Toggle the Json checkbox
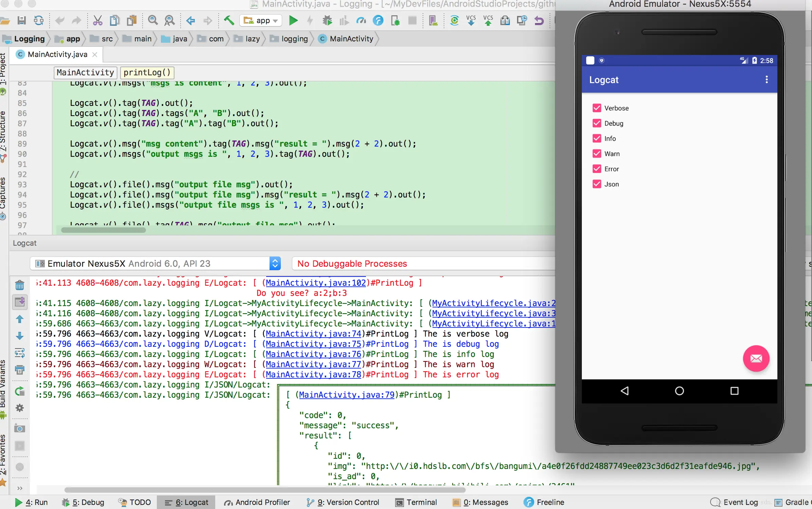The height and width of the screenshot is (509, 812). click(x=597, y=184)
